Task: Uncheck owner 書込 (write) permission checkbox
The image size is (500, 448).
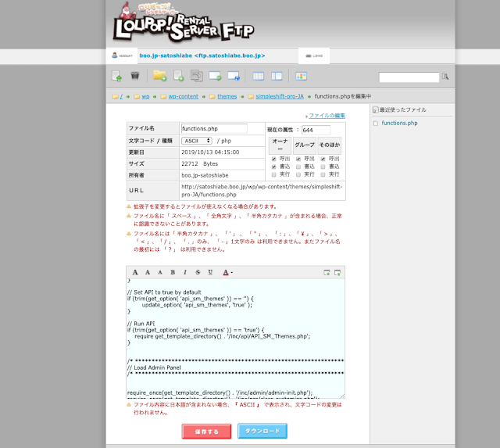Action: (x=273, y=166)
